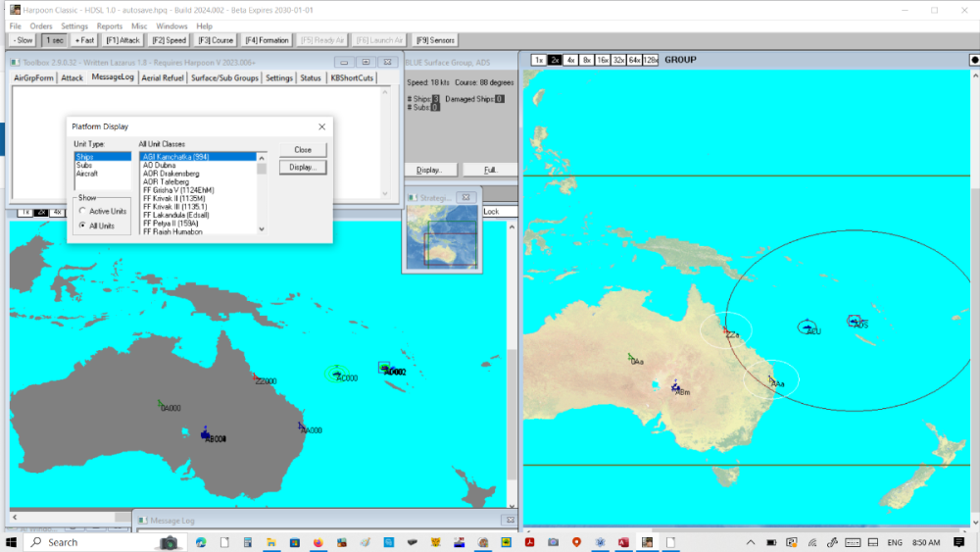
Task: Select the ABm unit on Group map
Action: click(676, 387)
